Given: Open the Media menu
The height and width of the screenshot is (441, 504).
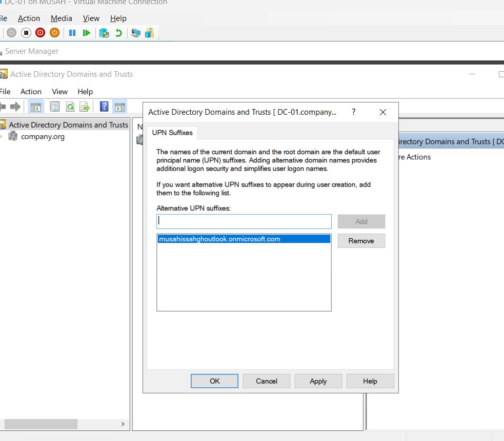Looking at the screenshot, I should point(62,18).
